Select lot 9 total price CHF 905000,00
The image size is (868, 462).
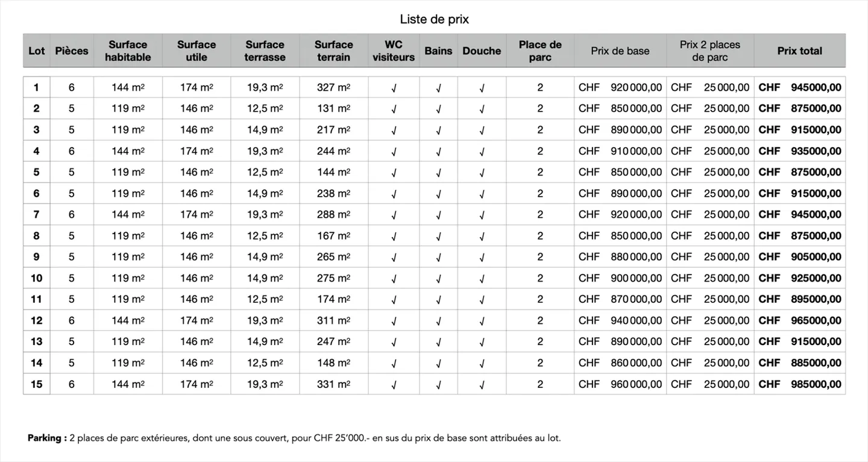[799, 257]
